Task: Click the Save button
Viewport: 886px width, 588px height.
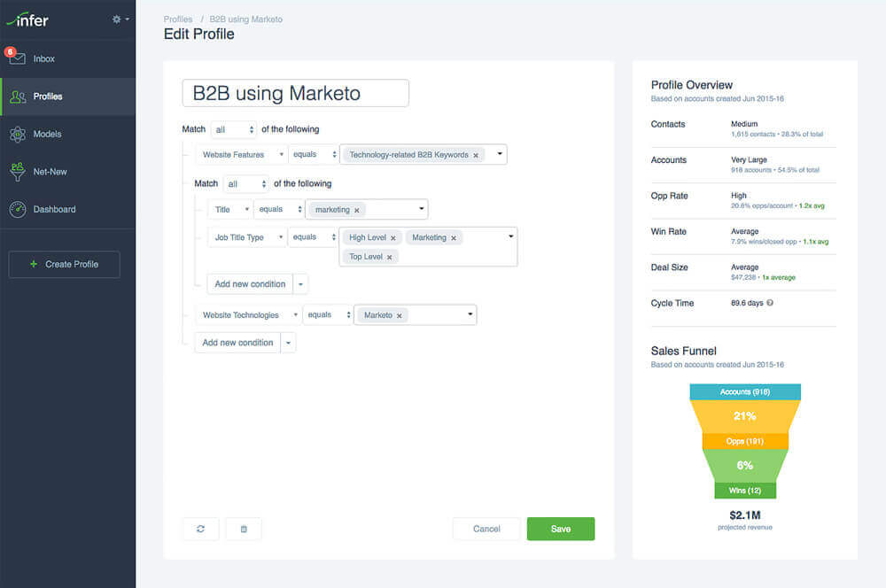Action: pyautogui.click(x=561, y=529)
